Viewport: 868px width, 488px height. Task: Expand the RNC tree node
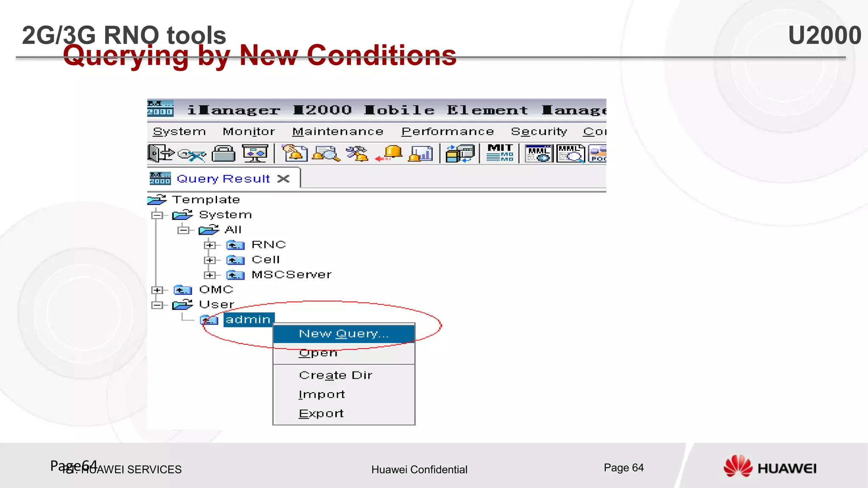coord(210,245)
